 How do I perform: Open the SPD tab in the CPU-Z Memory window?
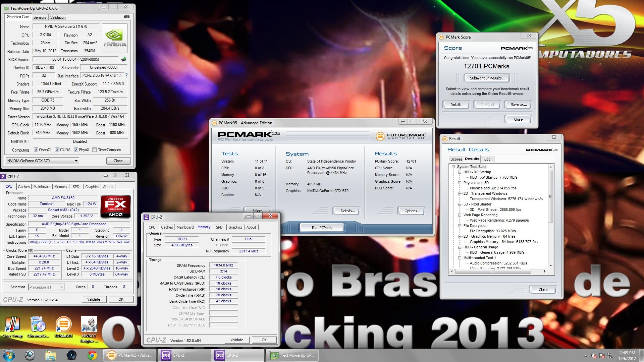219,227
